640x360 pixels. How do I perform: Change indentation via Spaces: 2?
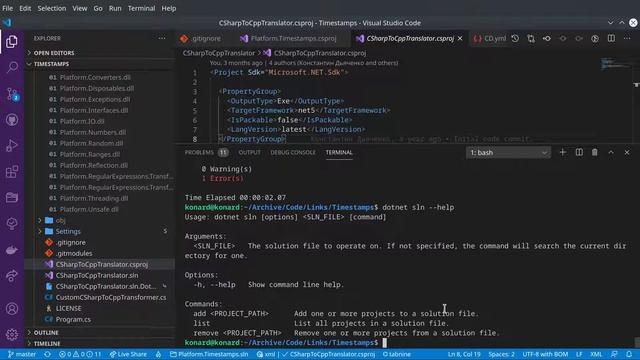[x=501, y=354]
